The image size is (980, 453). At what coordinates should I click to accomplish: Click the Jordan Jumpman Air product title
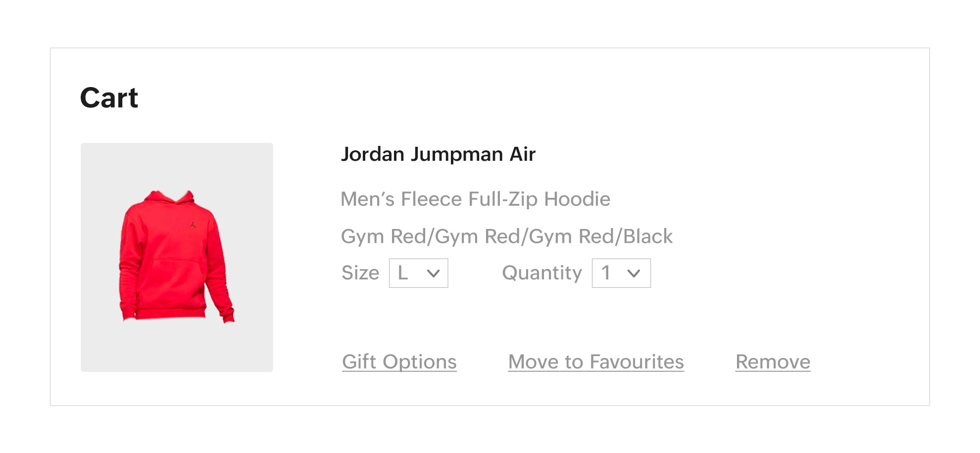[x=439, y=154]
